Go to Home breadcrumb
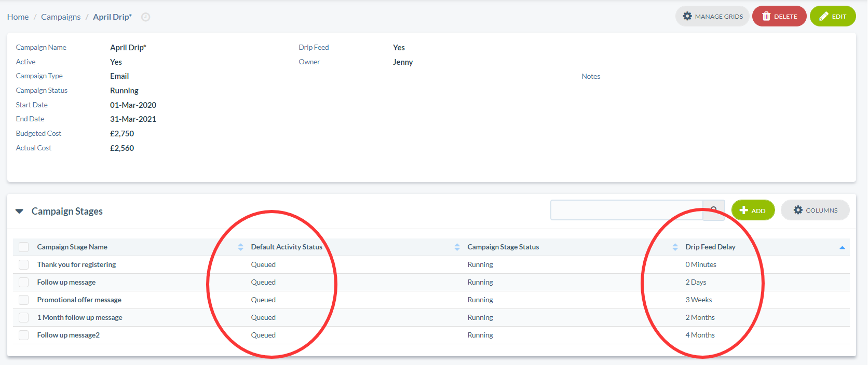868x365 pixels. pos(18,17)
